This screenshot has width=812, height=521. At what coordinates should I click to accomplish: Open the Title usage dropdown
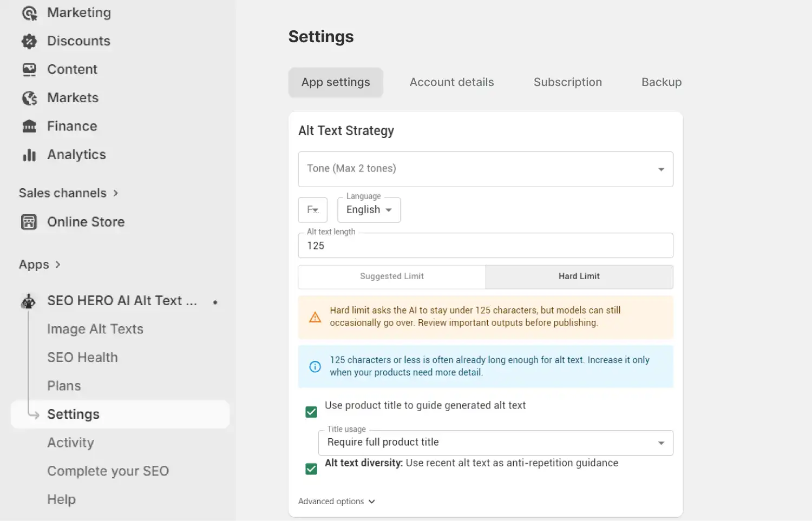tap(496, 443)
